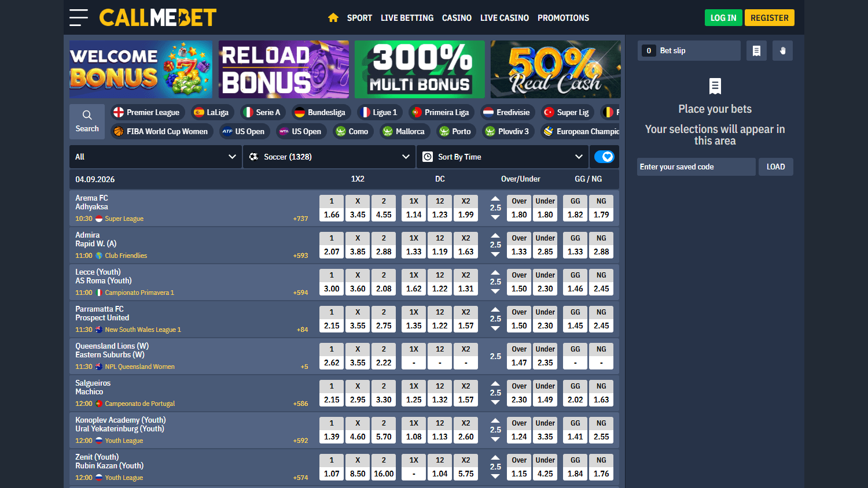Select Primeira Liga league chip
Viewport: 868px width, 488px height.
click(442, 112)
